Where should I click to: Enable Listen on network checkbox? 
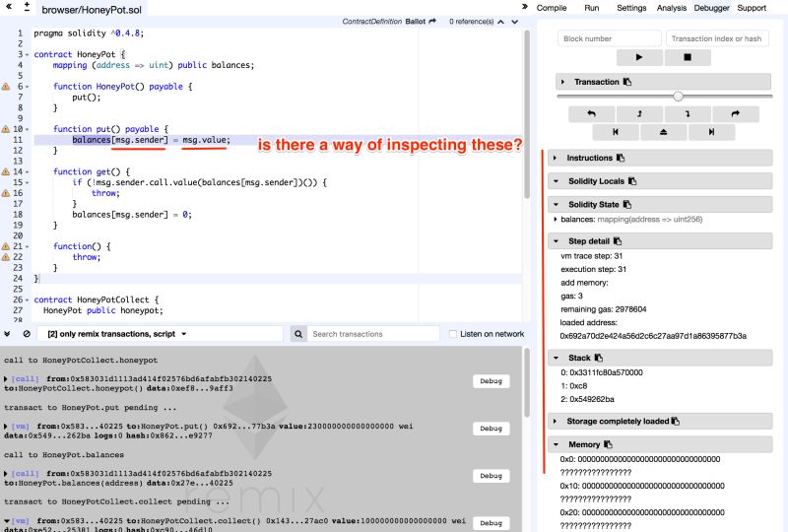tap(453, 334)
